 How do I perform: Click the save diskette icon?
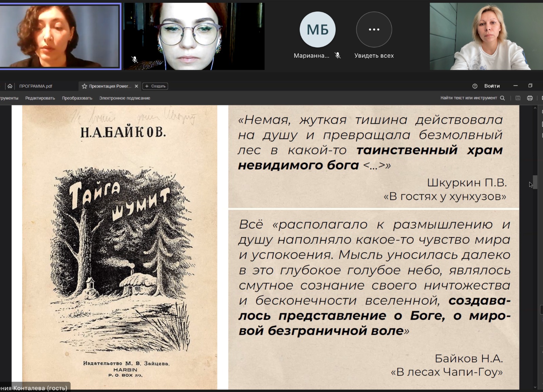(518, 98)
